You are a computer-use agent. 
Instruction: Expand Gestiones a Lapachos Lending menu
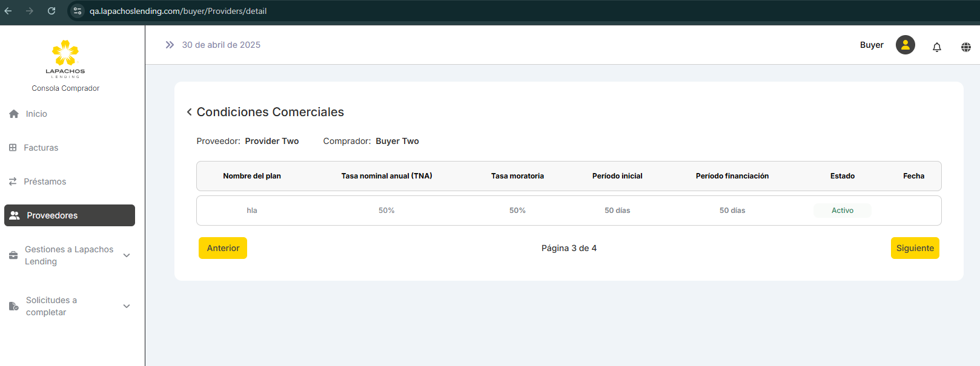point(127,255)
